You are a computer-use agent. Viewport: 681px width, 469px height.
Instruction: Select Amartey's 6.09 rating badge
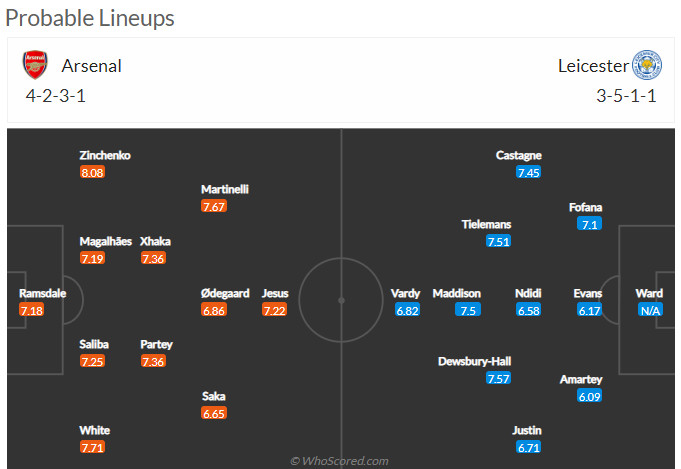point(589,396)
